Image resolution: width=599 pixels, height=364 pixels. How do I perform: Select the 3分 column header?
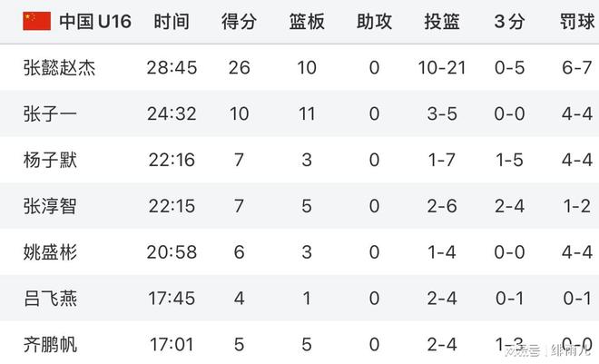(x=509, y=22)
